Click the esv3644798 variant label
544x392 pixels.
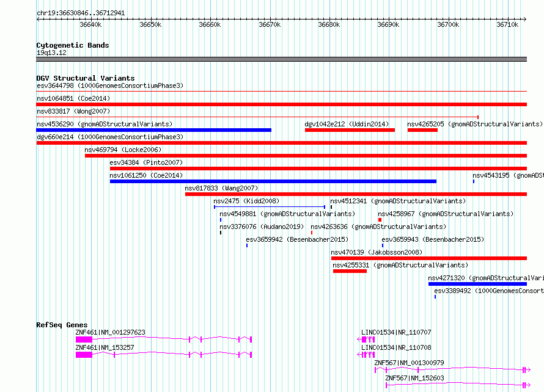point(110,85)
